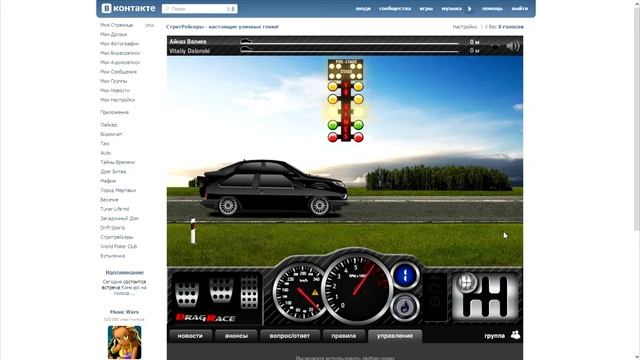Click the gear shifter knob

coord(467,282)
